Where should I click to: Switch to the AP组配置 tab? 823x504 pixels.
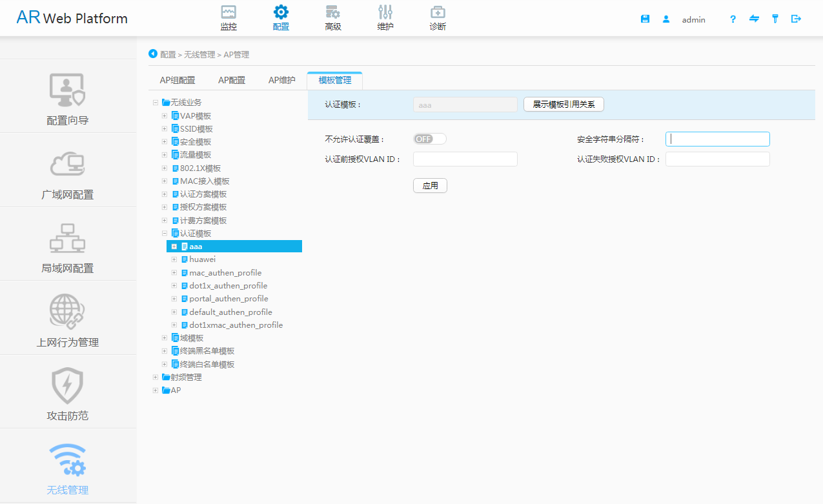(178, 80)
